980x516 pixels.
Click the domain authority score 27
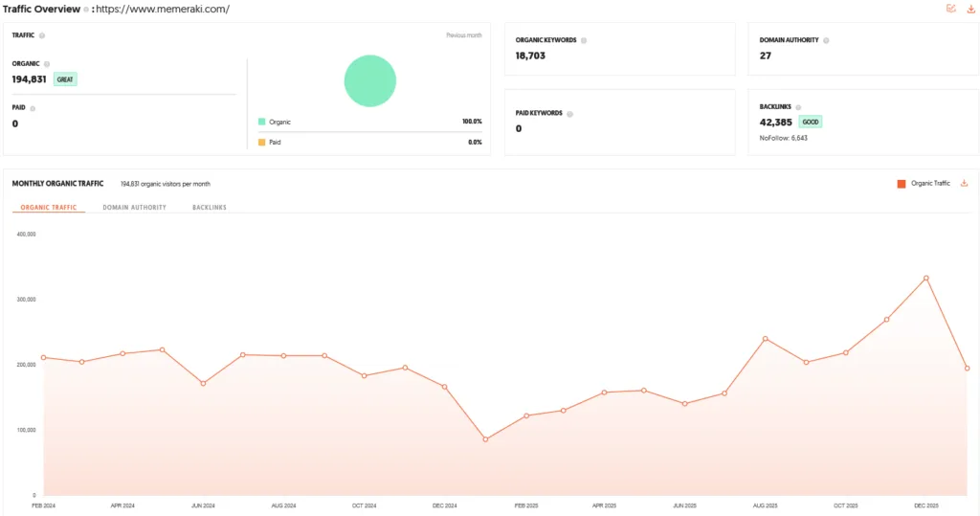click(x=766, y=56)
